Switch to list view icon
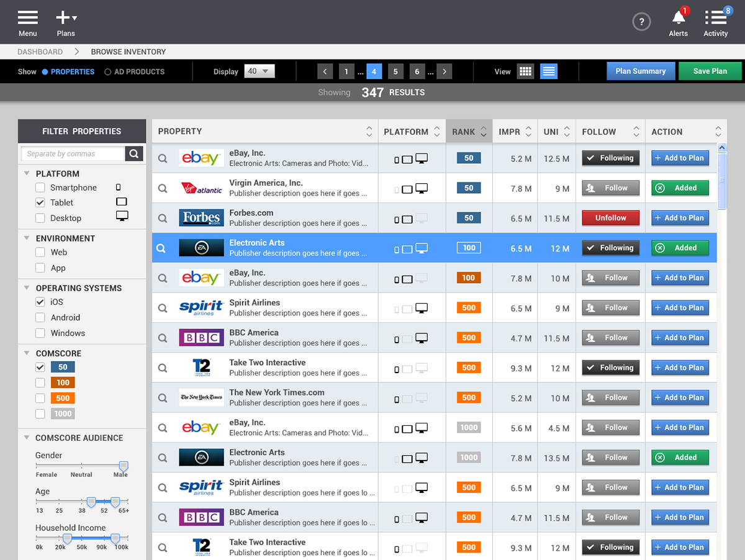The height and width of the screenshot is (560, 745). pos(549,71)
